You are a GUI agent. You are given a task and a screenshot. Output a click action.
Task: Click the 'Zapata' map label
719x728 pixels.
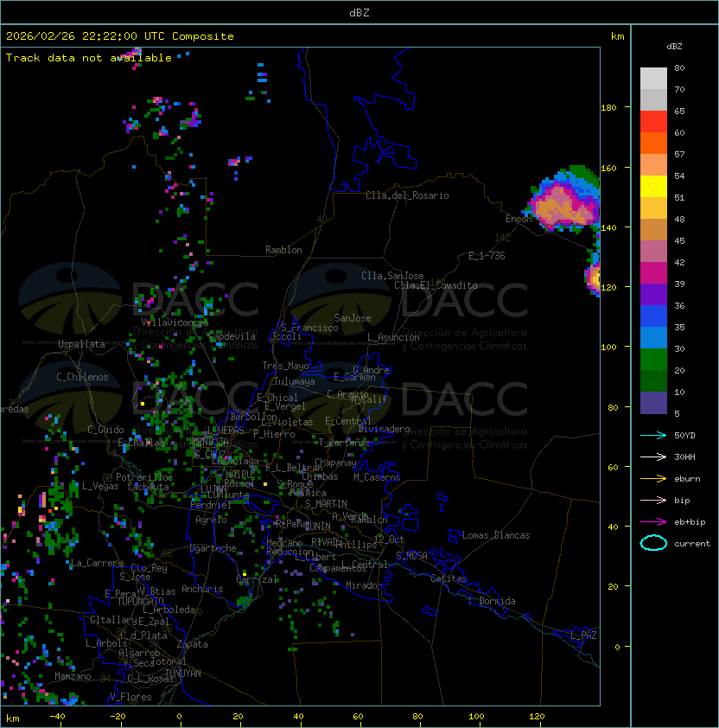click(192, 644)
